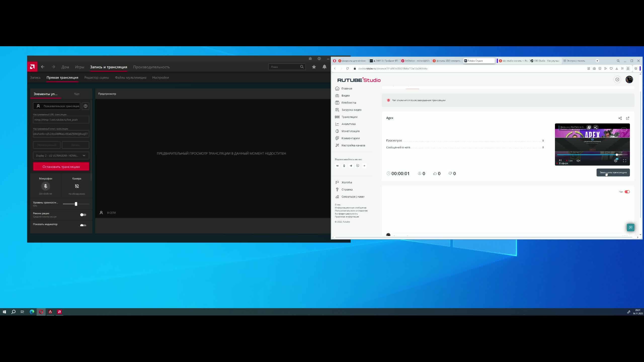Adjust the Уровень громкости slider handle
This screenshot has width=644, height=362.
pos(76,204)
